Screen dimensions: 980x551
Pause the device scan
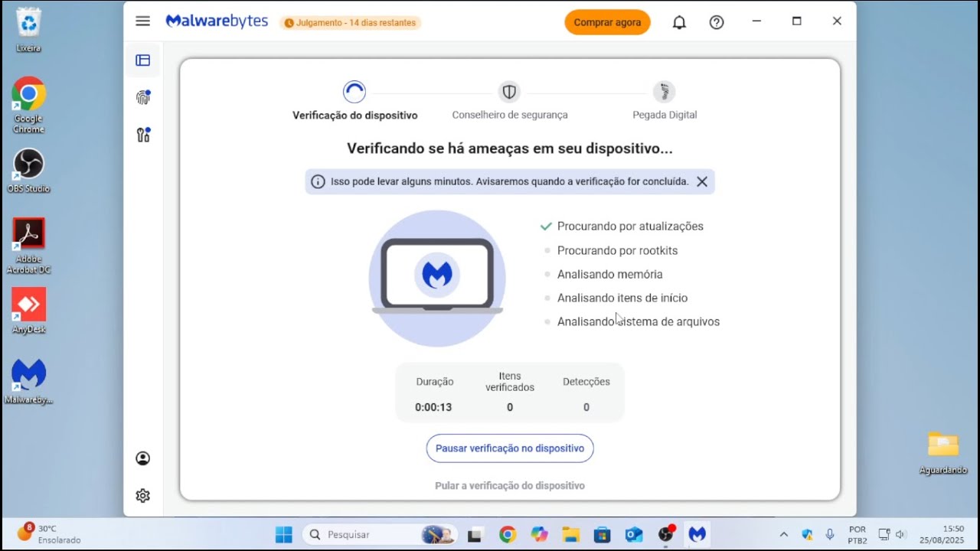coord(510,448)
